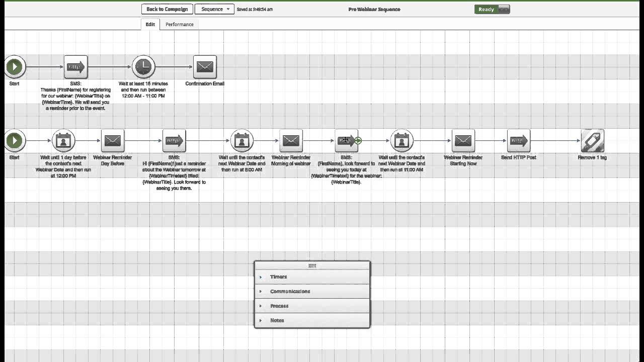
Task: Expand the Notes section
Action: click(x=312, y=320)
